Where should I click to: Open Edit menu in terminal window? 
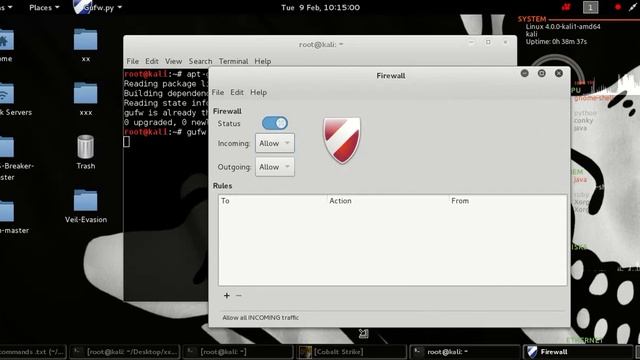coord(151,61)
